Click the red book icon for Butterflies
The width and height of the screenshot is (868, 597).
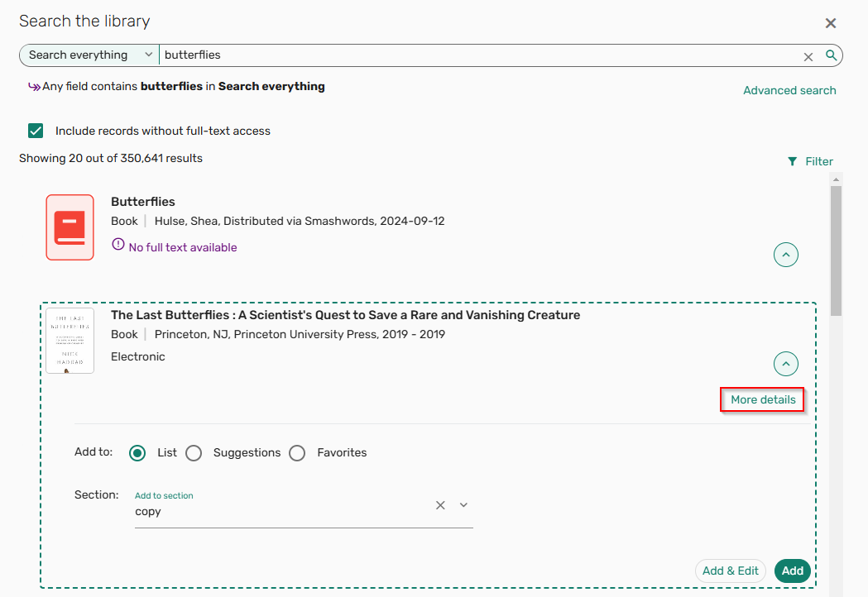click(70, 227)
